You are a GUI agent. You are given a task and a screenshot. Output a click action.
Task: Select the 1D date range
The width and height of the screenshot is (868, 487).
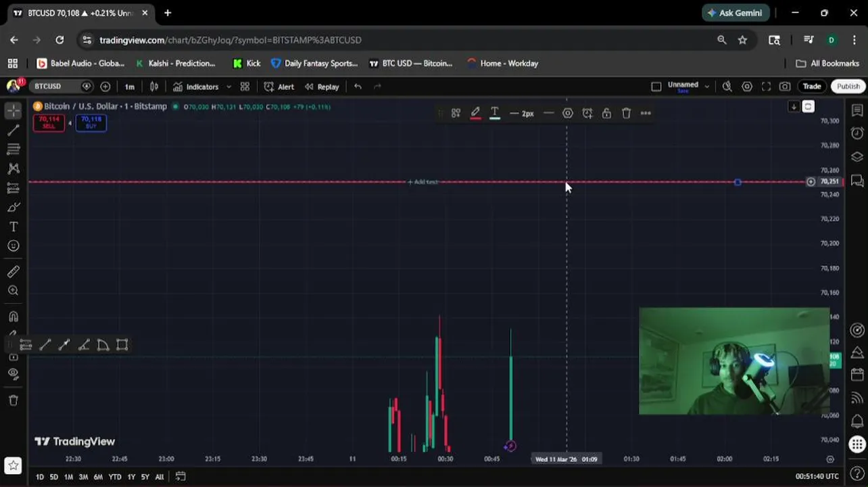39,477
